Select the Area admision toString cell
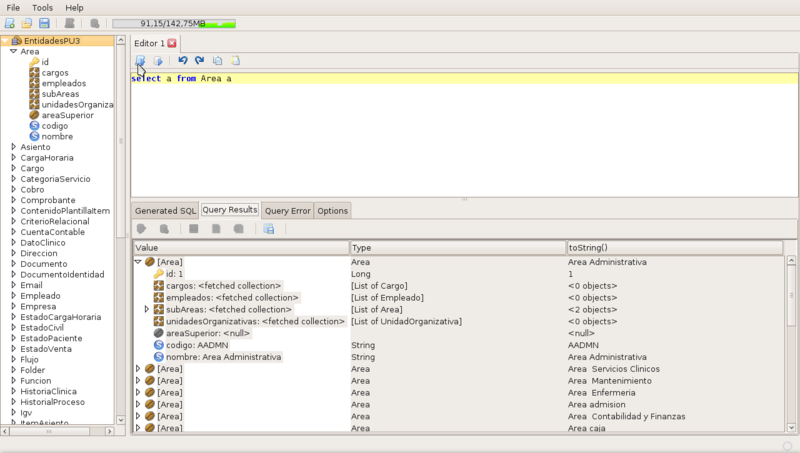Image resolution: width=800 pixels, height=453 pixels. pyautogui.click(x=596, y=405)
